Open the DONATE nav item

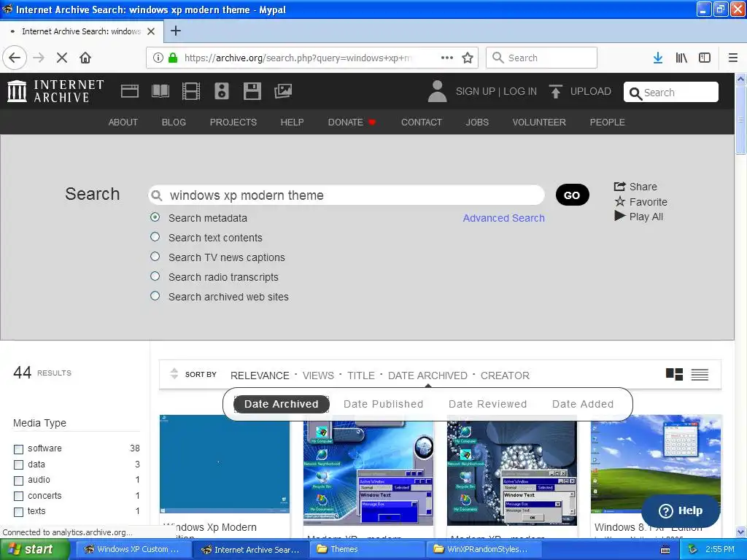(352, 122)
